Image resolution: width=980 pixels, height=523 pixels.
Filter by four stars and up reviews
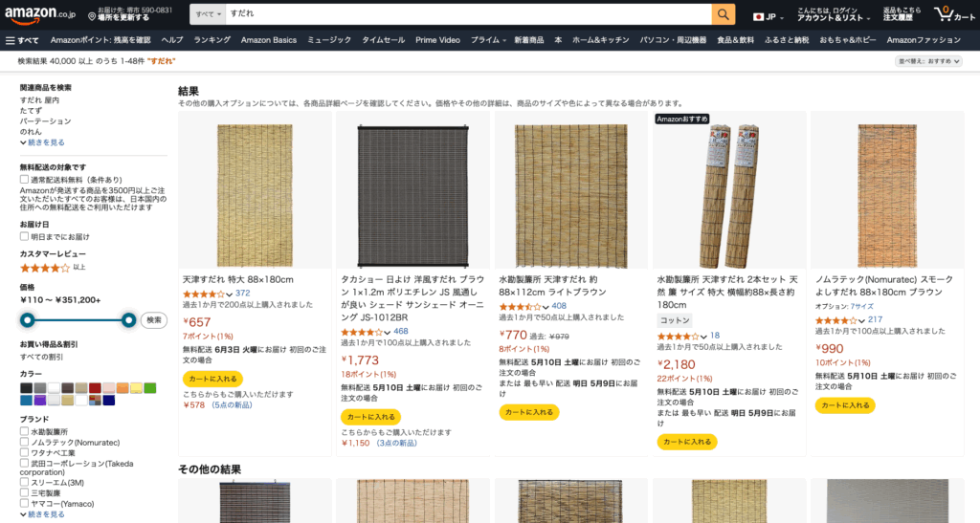45,269
